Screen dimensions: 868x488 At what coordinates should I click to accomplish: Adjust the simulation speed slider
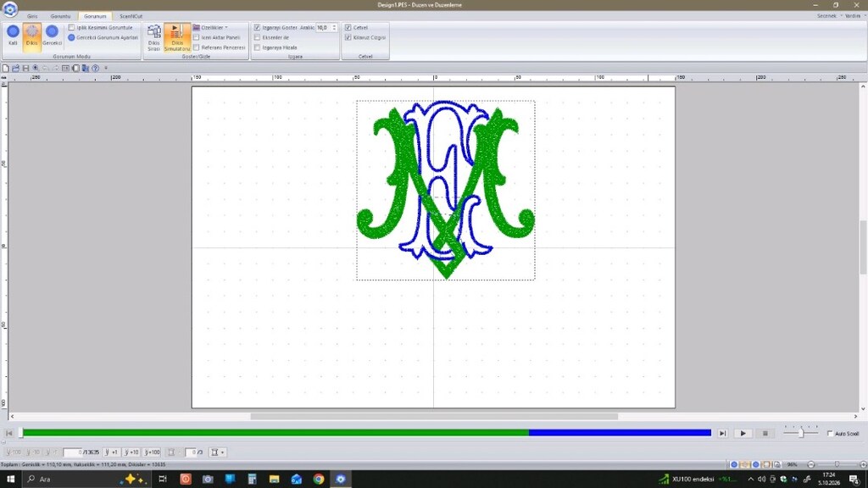pos(801,433)
